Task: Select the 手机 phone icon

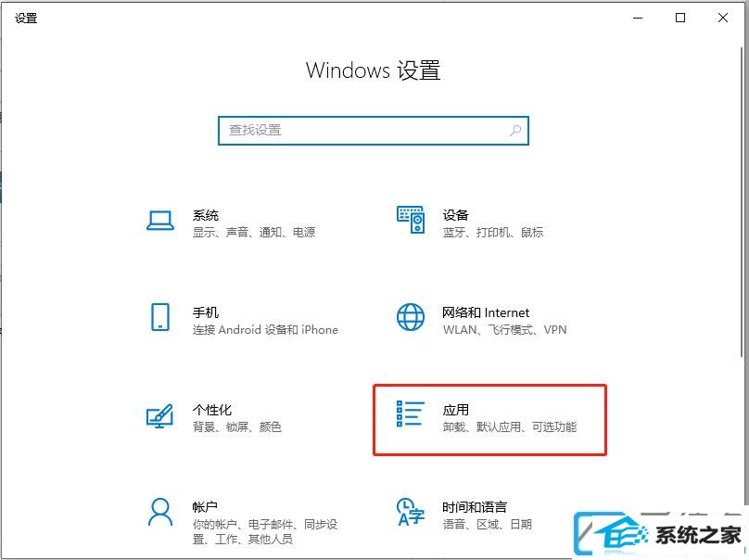Action: click(160, 317)
